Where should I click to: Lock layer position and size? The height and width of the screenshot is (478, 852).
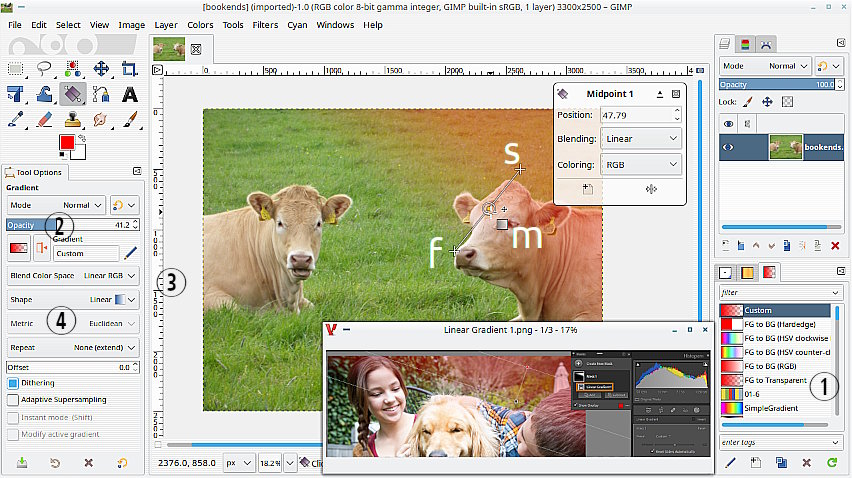coord(767,102)
